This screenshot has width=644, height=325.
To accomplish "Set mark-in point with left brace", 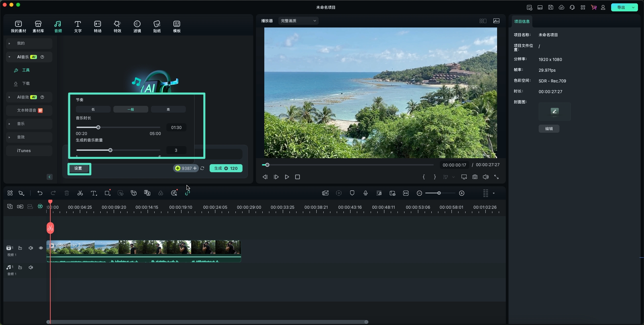I will 424,177.
